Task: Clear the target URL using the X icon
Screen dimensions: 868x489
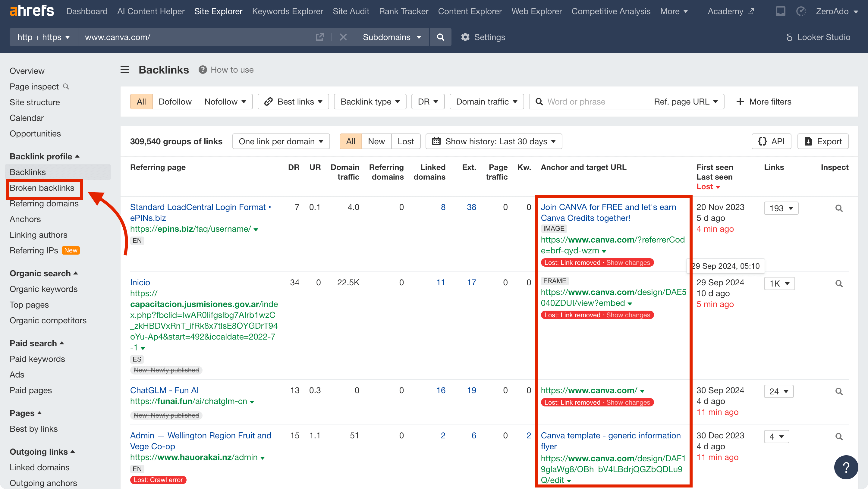Action: [343, 37]
